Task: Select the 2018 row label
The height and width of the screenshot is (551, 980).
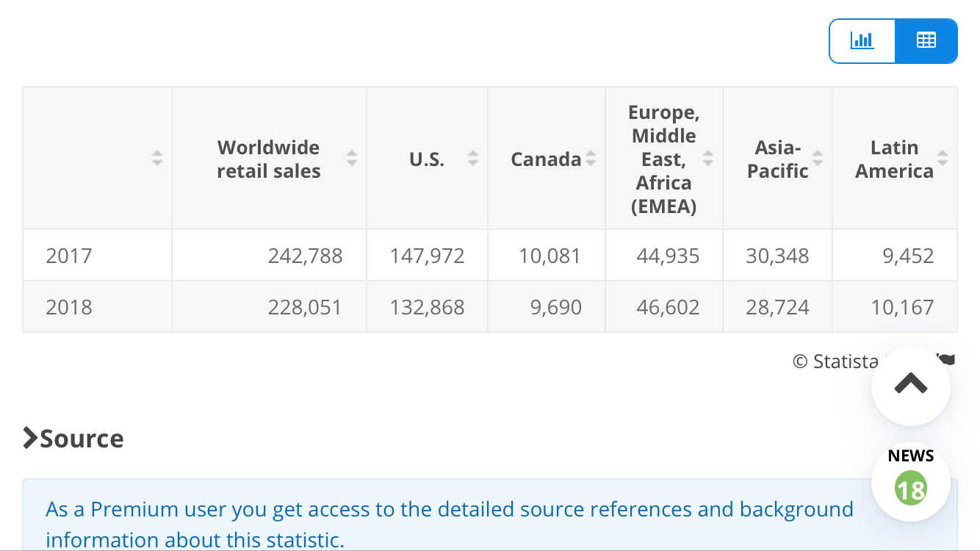Action: click(69, 307)
